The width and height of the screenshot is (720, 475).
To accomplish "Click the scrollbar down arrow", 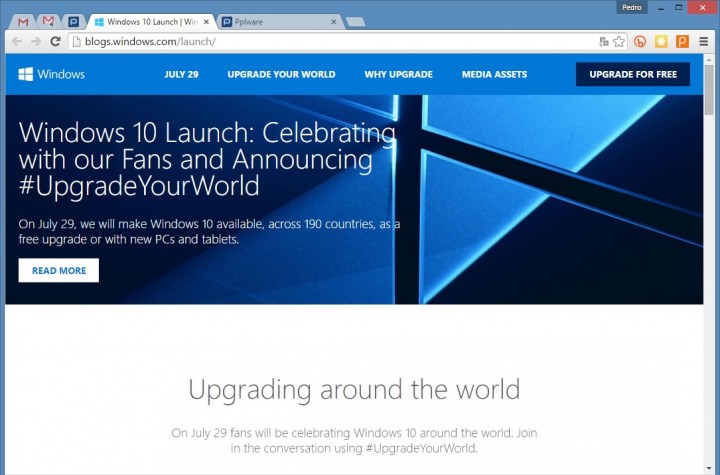I will point(709,469).
